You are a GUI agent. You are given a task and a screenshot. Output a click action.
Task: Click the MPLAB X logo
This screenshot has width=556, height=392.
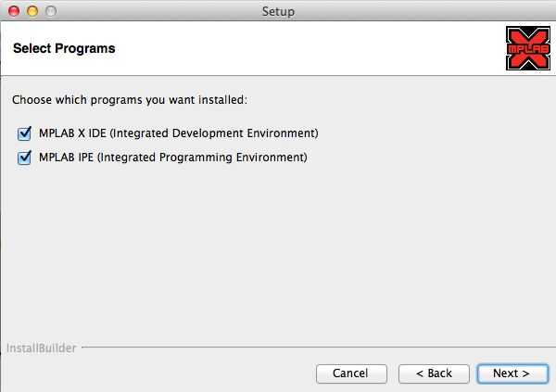(x=527, y=48)
